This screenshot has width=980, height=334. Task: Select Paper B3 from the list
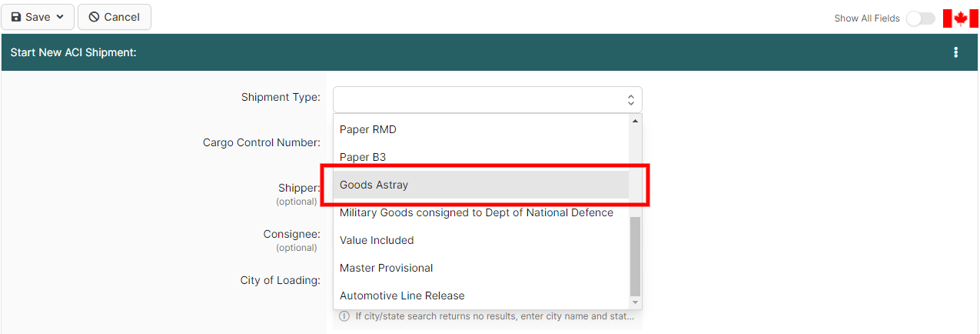coord(363,157)
